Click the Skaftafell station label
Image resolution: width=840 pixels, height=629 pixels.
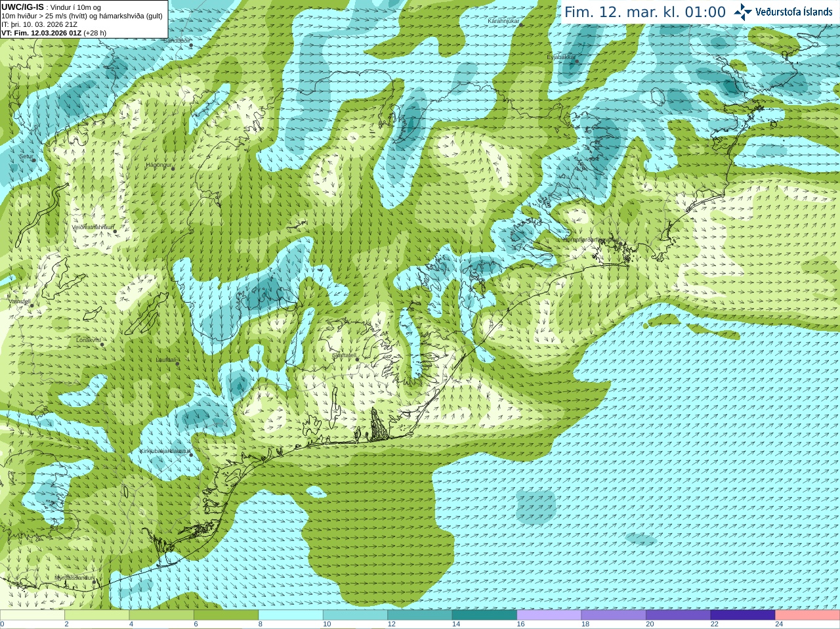343,356
